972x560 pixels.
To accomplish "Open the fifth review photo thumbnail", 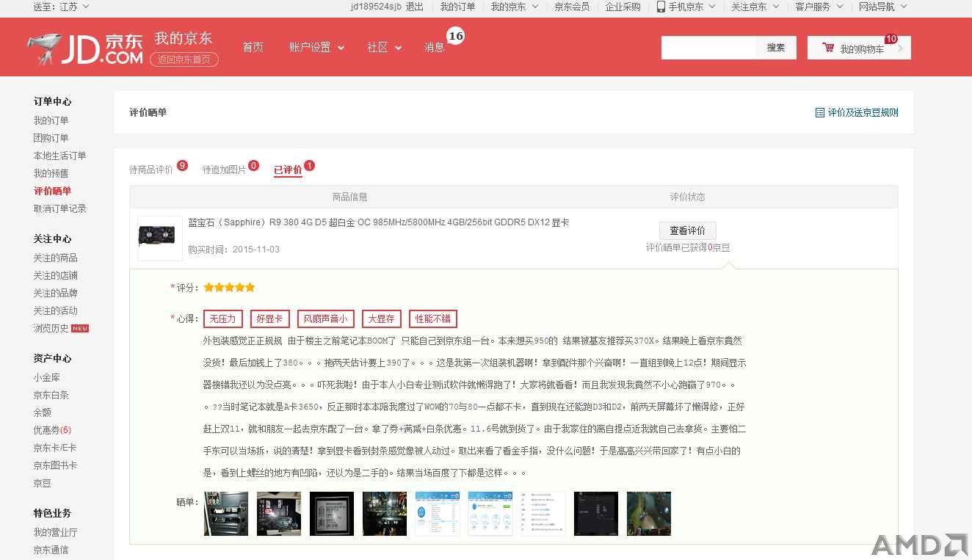I will 438,514.
